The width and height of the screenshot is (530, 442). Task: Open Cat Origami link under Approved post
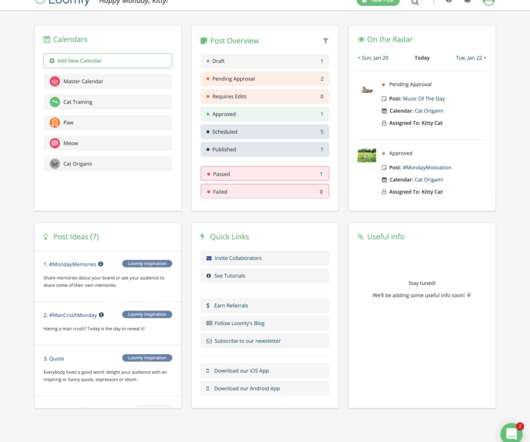[429, 180]
